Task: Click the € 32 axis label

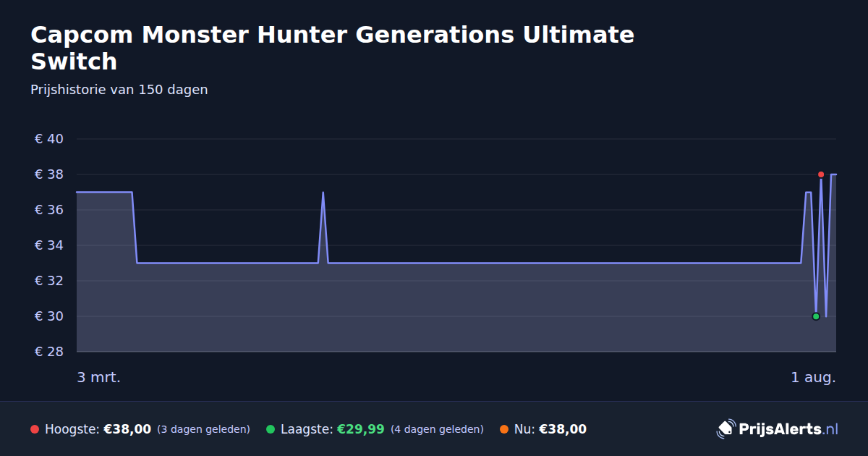Action: tap(49, 281)
